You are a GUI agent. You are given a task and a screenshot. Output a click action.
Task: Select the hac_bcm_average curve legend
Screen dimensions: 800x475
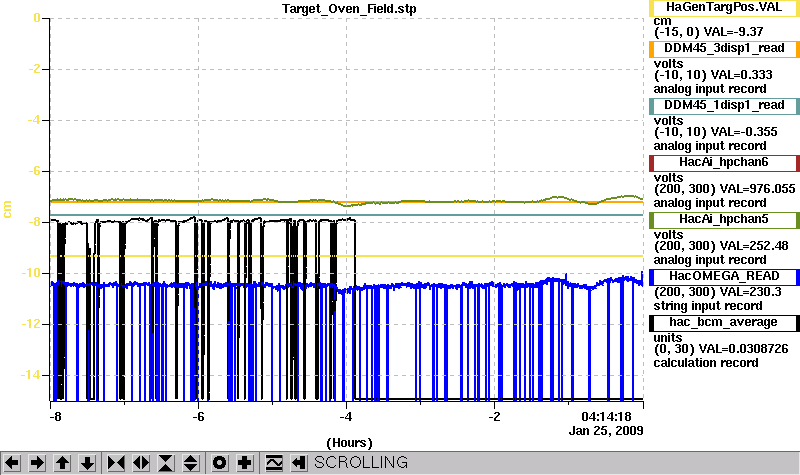coord(724,323)
